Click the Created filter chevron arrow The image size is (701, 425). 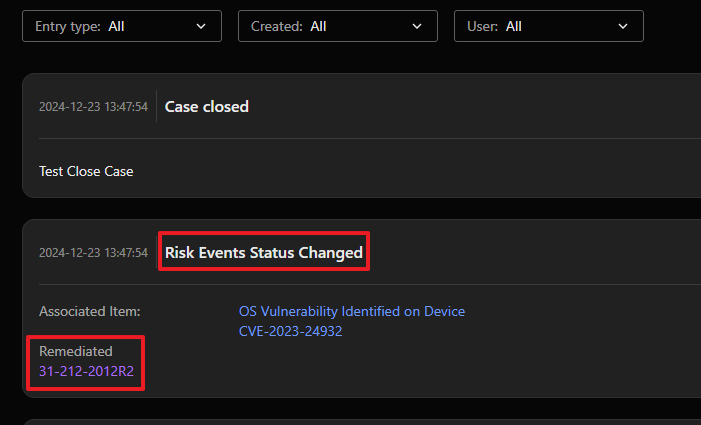418,26
